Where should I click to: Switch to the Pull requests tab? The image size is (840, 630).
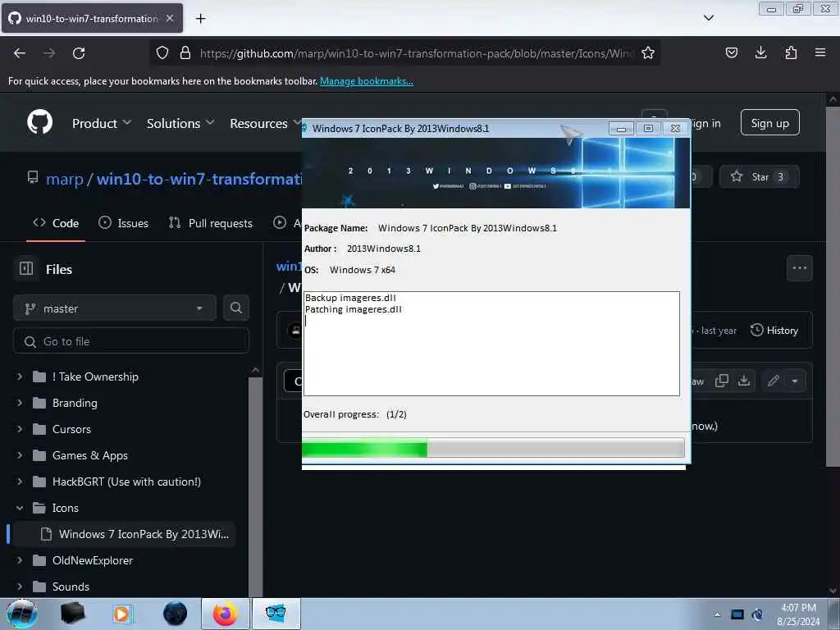click(x=210, y=223)
